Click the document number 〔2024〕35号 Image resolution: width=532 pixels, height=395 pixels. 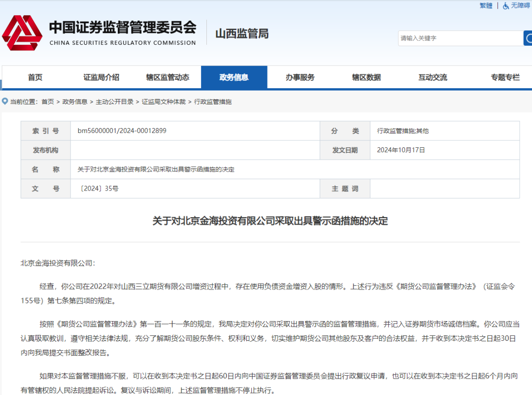click(x=99, y=189)
